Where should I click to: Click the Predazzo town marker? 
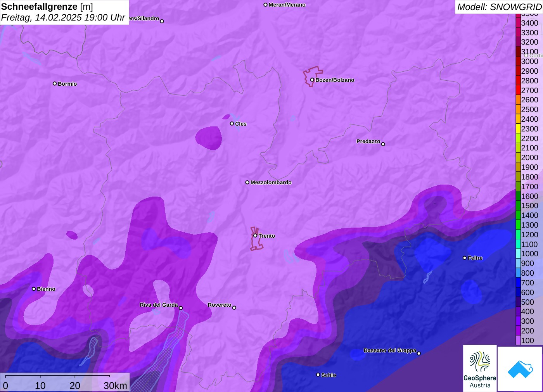point(383,144)
